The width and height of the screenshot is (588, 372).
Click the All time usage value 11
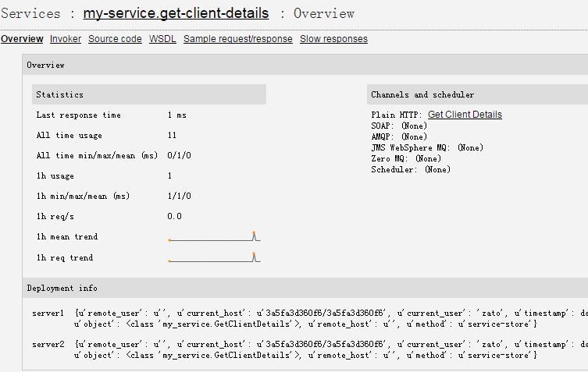click(x=172, y=135)
